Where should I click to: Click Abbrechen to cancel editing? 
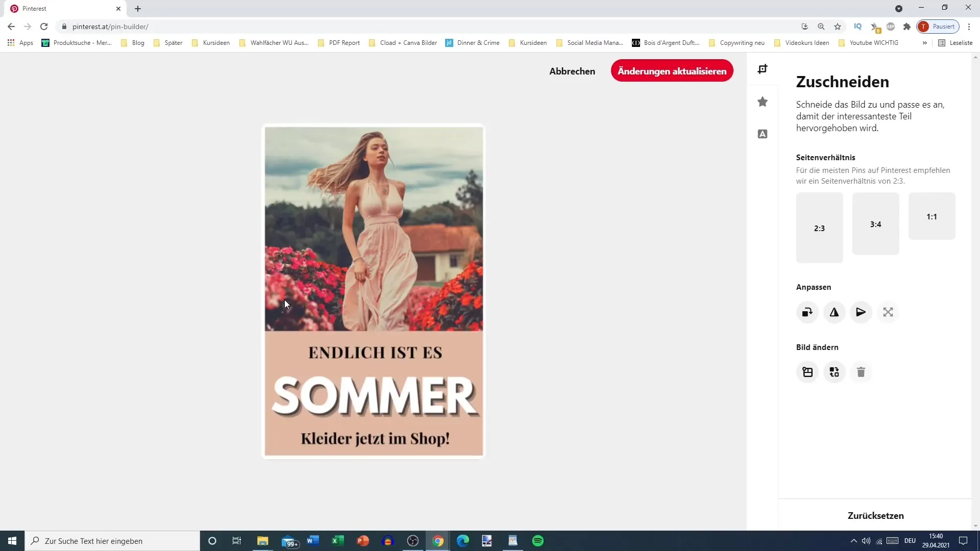tap(572, 71)
